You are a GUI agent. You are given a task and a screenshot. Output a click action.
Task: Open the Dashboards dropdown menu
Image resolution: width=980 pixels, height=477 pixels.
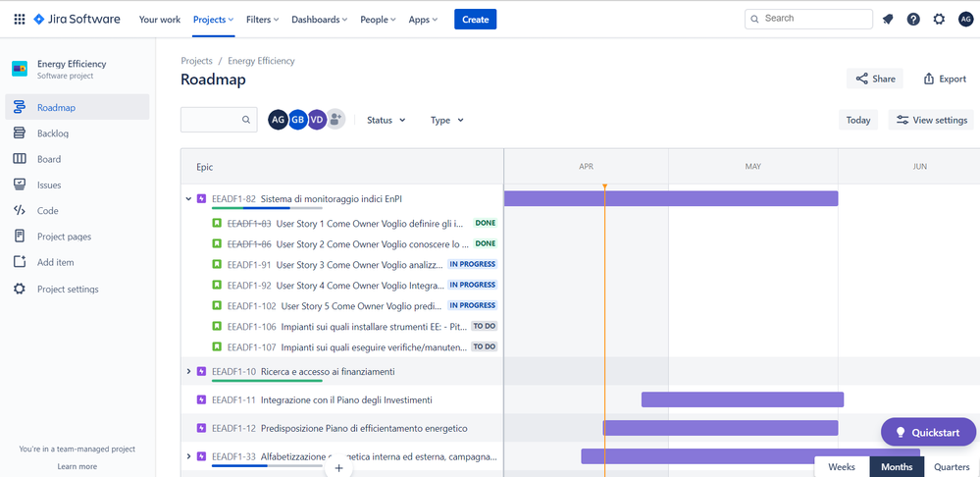[x=320, y=20]
